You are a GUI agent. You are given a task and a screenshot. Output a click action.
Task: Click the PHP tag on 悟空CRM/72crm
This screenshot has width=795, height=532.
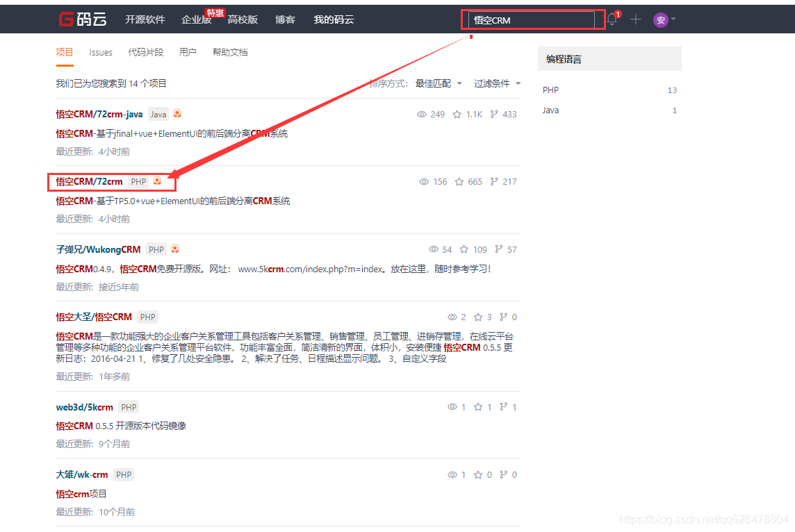point(138,182)
